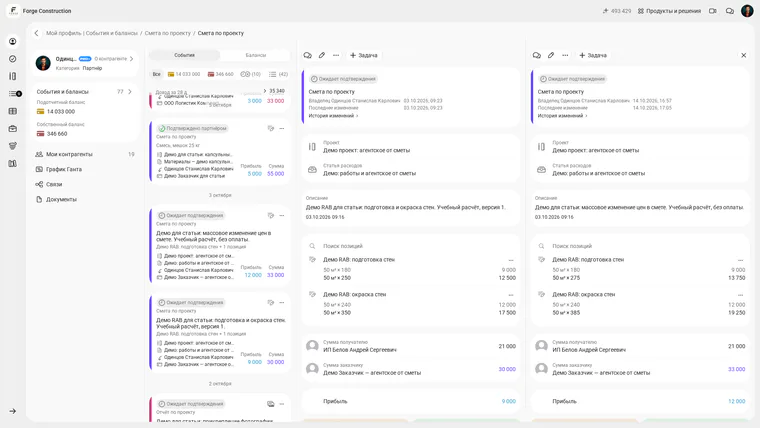Screen dimensions: 760x428
Task: Open options for окраска стен in middle panel
Action: coord(511,295)
